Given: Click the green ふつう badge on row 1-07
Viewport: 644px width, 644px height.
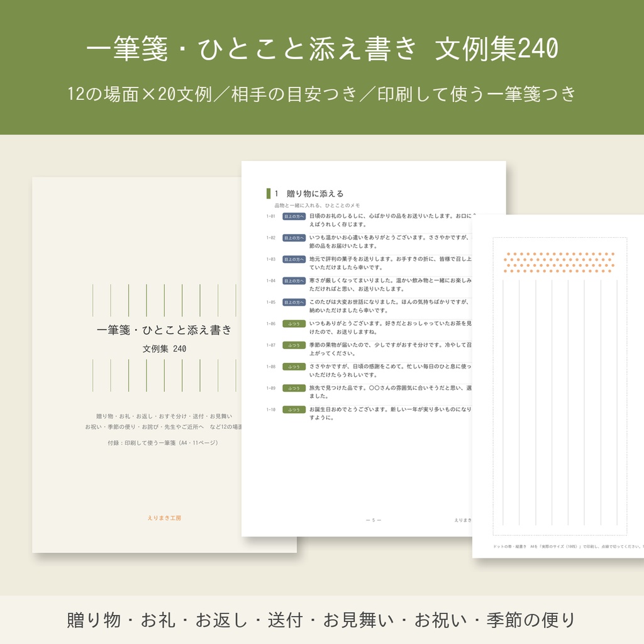Looking at the screenshot, I should (x=294, y=345).
